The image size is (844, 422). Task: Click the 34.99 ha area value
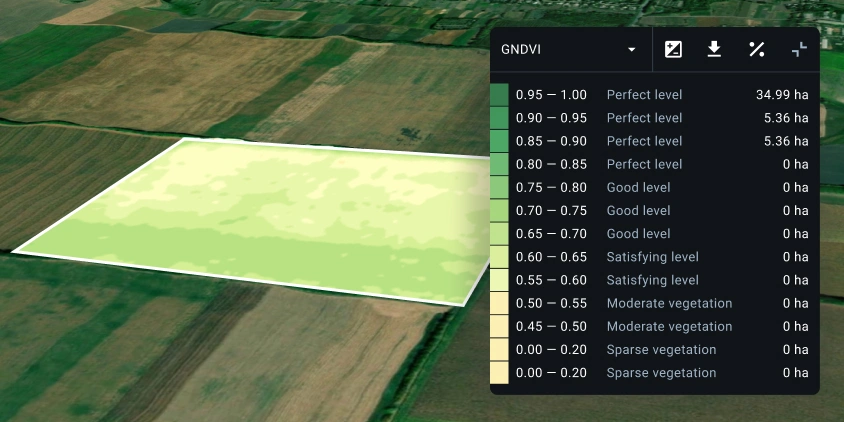coord(781,95)
